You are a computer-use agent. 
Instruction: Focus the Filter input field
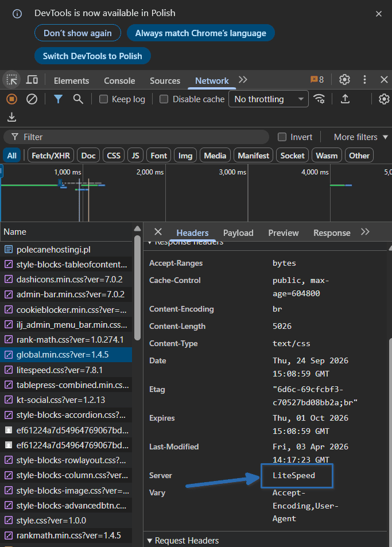[136, 137]
